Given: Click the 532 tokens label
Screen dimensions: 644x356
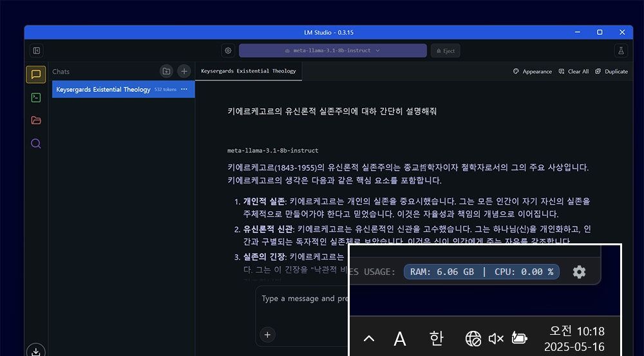Looking at the screenshot, I should [x=165, y=89].
